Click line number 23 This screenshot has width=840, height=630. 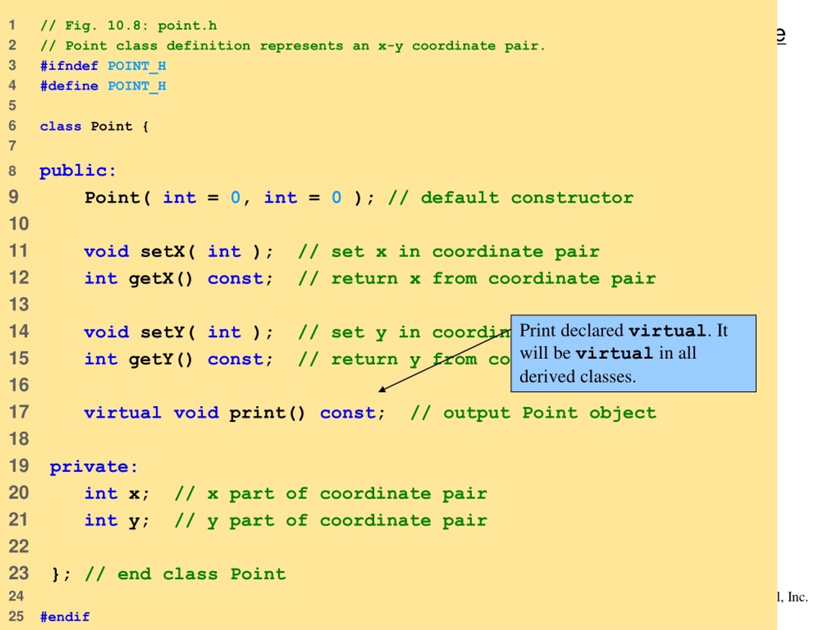[x=19, y=574]
